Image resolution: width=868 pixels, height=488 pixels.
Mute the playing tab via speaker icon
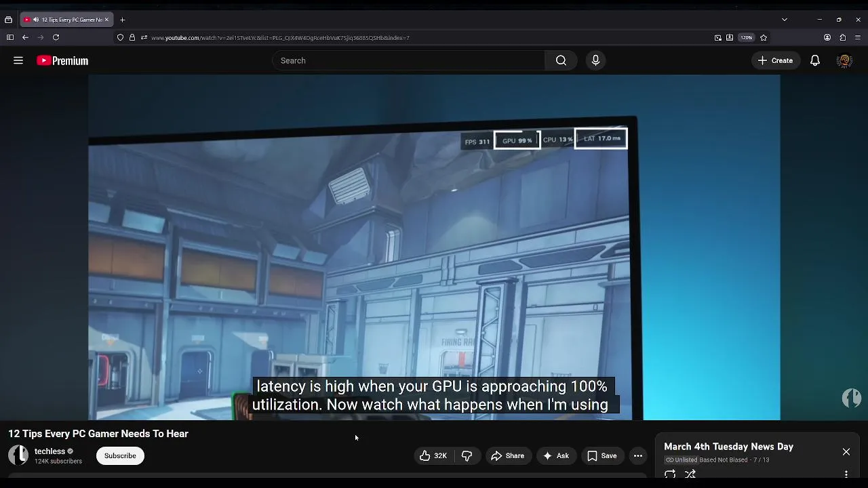pyautogui.click(x=35, y=20)
